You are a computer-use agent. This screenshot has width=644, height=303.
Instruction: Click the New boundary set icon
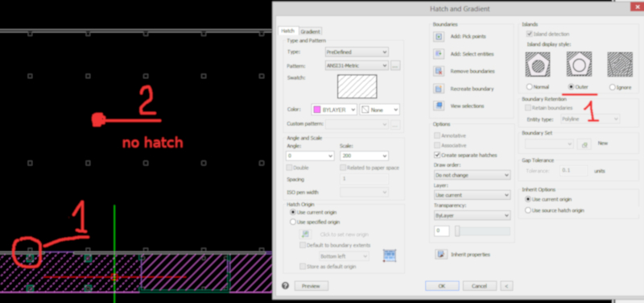click(584, 144)
